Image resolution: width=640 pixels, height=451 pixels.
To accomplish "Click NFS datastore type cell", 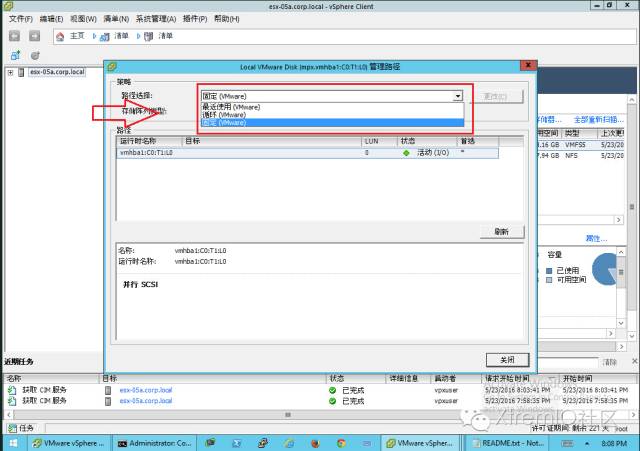I will coord(571,156).
